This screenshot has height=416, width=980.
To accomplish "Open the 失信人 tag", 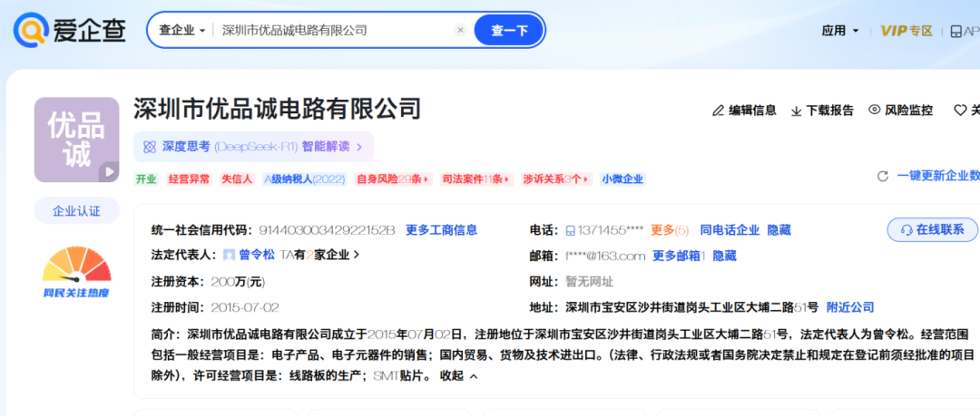I will [237, 179].
